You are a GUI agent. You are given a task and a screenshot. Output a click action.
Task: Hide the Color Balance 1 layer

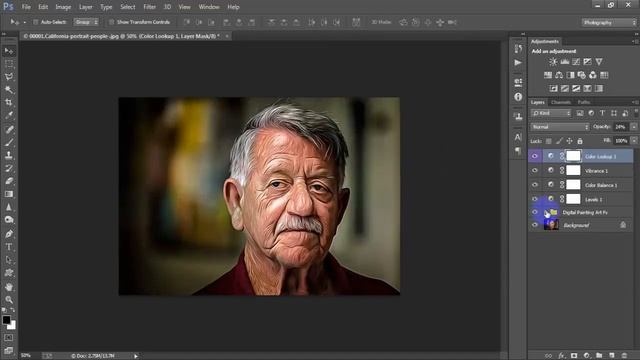pos(535,184)
